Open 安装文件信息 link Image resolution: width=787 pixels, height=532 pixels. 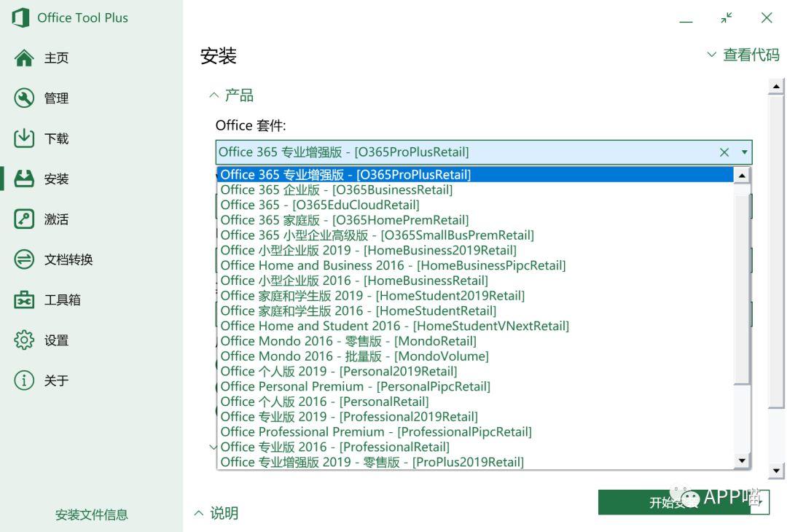91,515
